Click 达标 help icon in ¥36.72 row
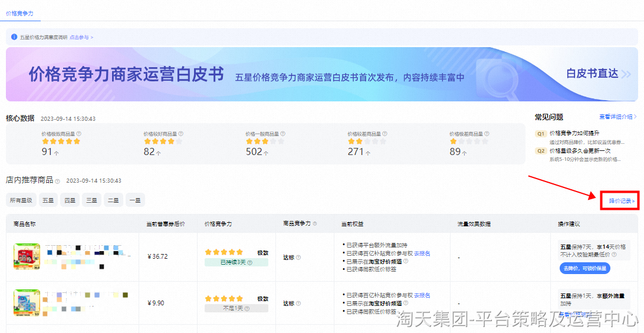 pyautogui.click(x=298, y=258)
